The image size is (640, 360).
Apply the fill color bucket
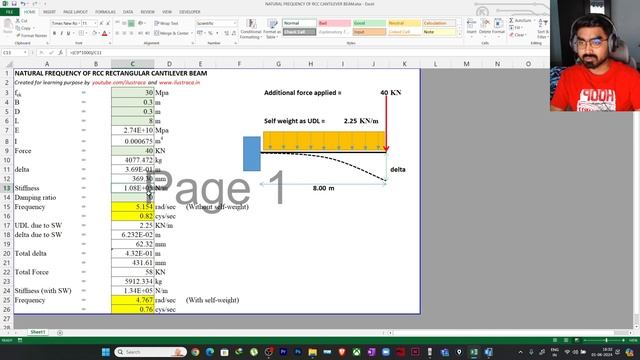tap(94, 33)
